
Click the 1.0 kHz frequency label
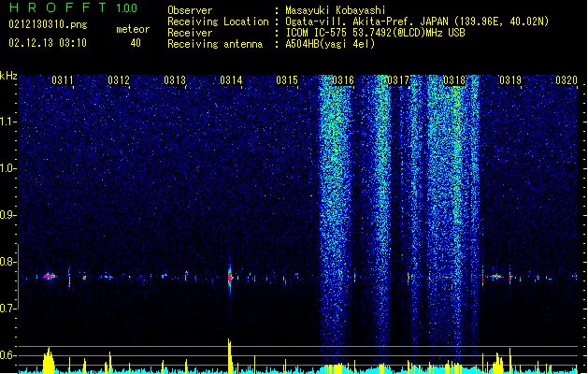8,168
